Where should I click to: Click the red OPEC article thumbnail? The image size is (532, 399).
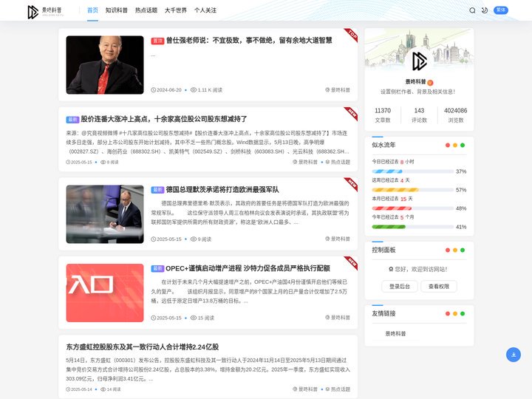[x=105, y=293]
